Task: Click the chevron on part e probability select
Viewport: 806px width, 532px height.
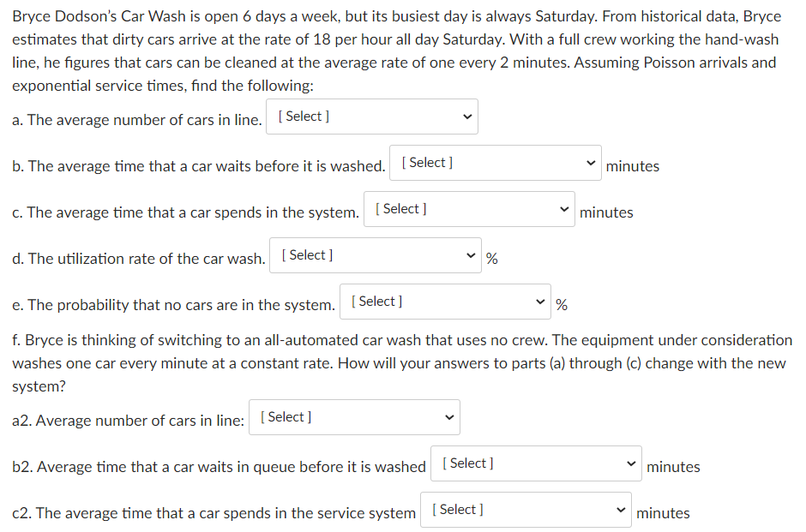Action: 540,301
